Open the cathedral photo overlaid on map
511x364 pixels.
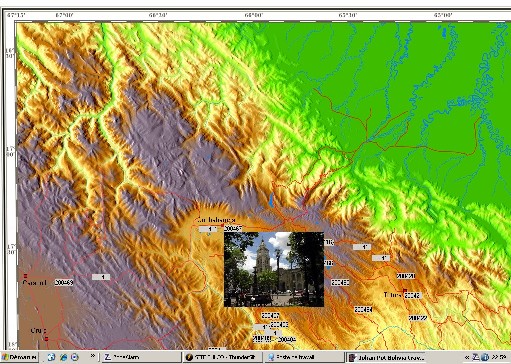point(274,269)
